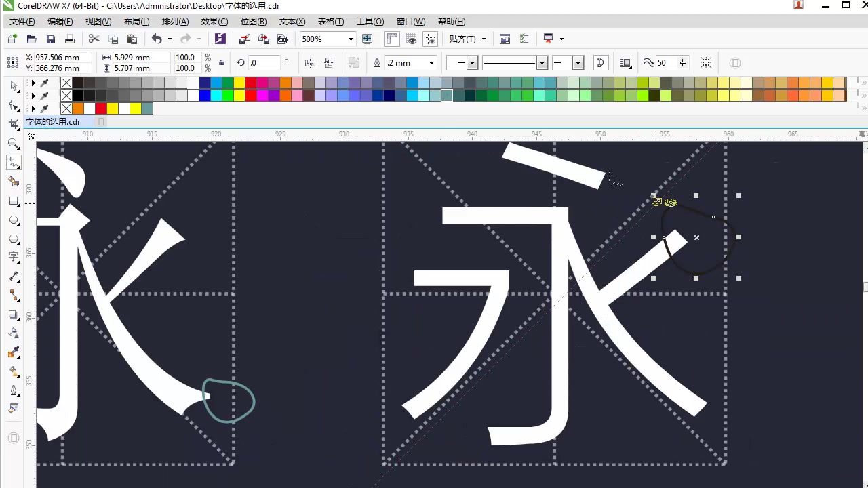Mirror the selection horizontally
The width and height of the screenshot is (868, 488).
309,62
